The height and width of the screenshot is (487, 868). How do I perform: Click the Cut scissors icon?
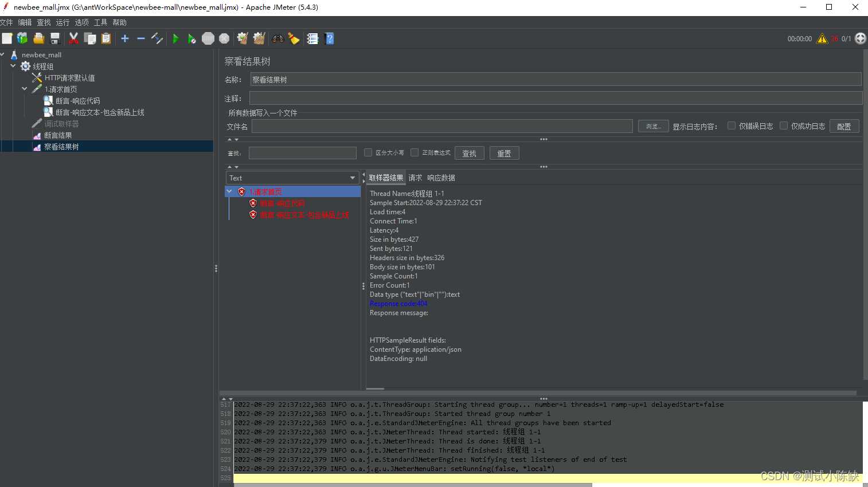tap(73, 38)
